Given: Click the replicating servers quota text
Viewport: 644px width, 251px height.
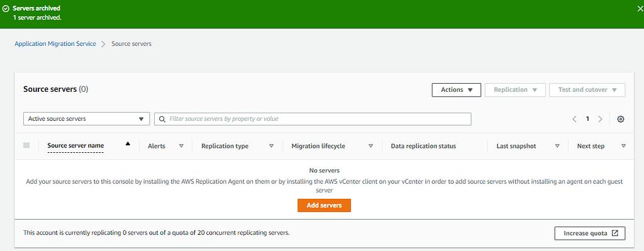Looking at the screenshot, I should point(157,233).
